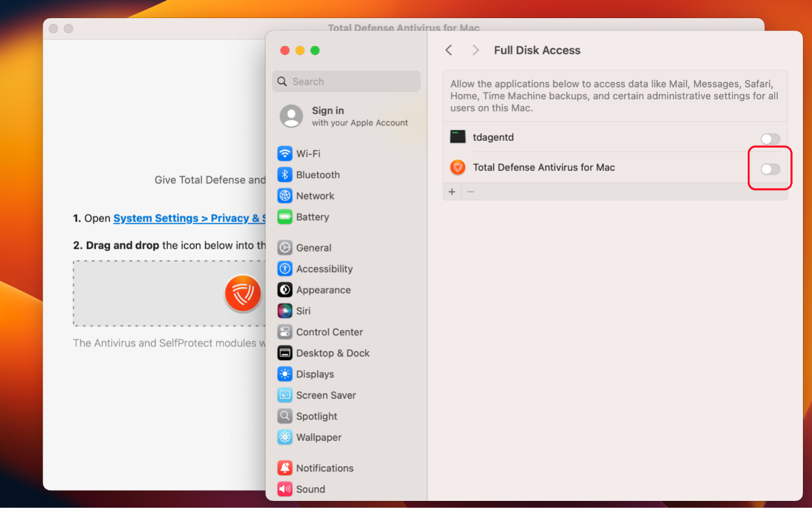Image resolution: width=812 pixels, height=510 pixels.
Task: Click the Notifications bell icon
Action: [x=285, y=468]
